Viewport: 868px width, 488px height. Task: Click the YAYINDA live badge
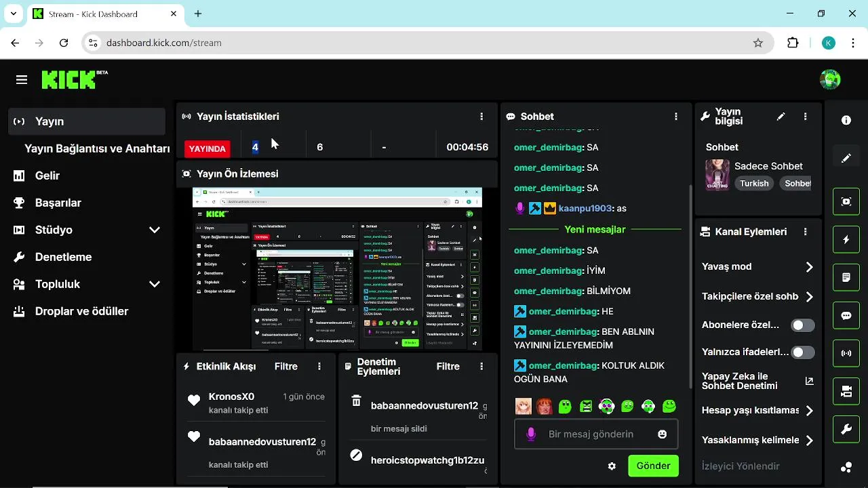[207, 148]
